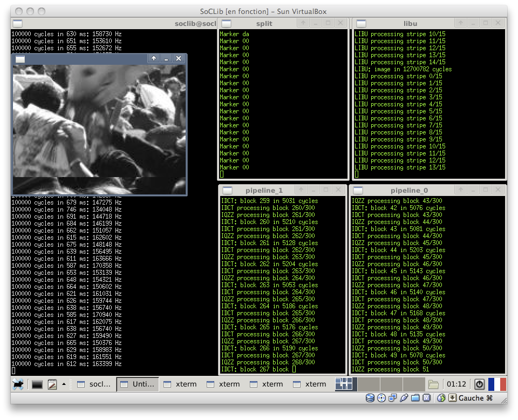Open shared folders via the folder status icon

[415, 398]
